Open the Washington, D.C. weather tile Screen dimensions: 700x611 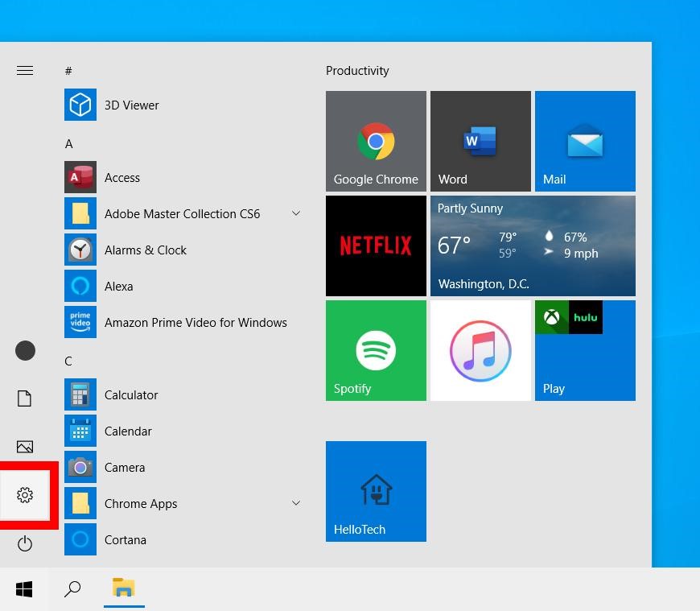(533, 246)
